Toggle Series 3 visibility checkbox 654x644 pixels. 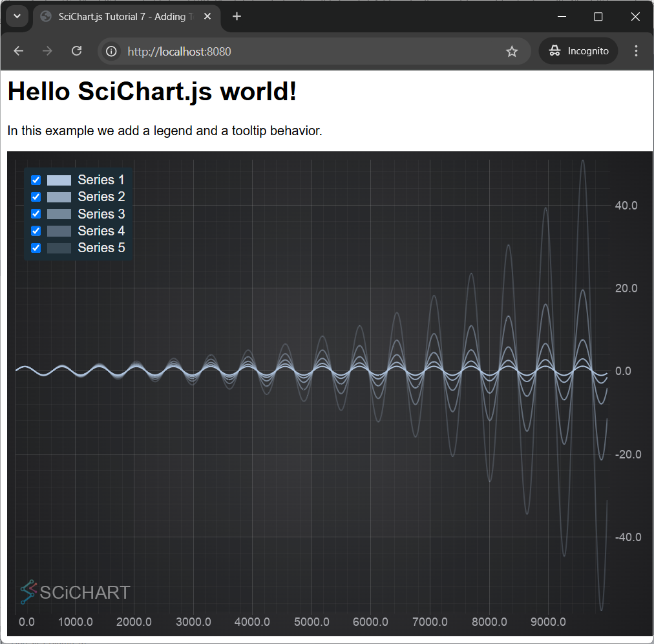(x=36, y=214)
